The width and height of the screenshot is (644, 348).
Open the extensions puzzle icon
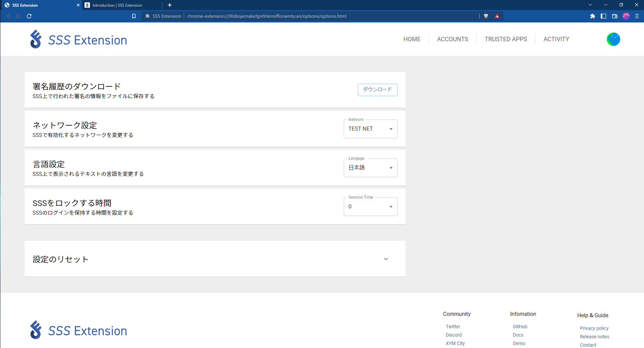pyautogui.click(x=593, y=16)
